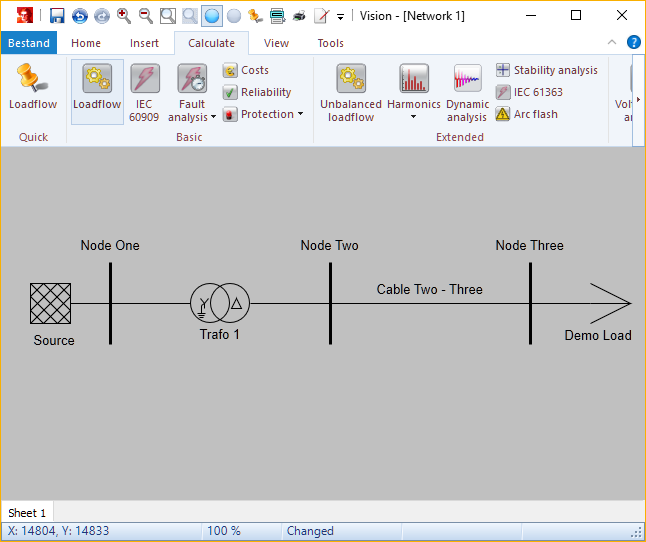
Task: Select the Node One busbar
Action: (x=110, y=304)
